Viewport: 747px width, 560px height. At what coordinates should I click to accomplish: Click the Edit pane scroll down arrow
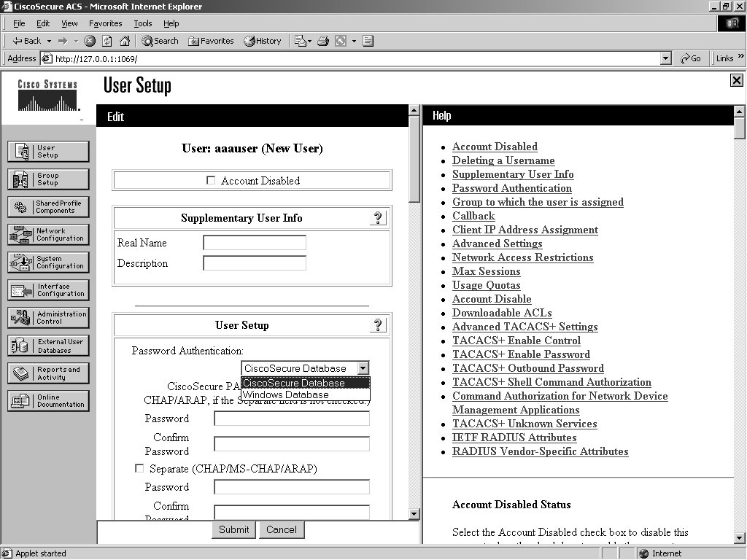pyautogui.click(x=414, y=513)
